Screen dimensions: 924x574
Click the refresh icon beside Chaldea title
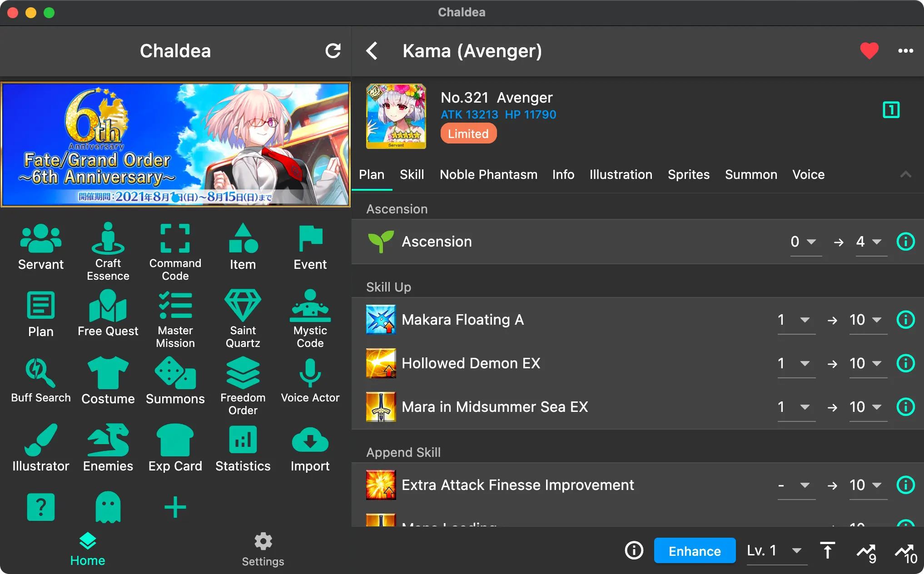pyautogui.click(x=333, y=51)
